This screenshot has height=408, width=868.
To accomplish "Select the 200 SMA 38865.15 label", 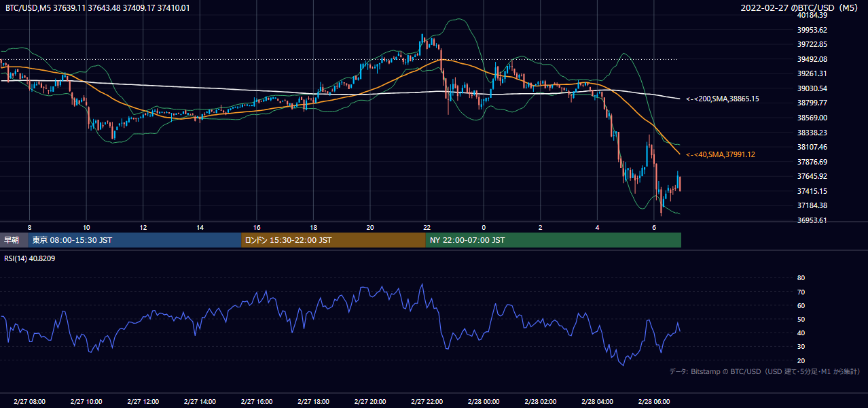I will point(723,99).
